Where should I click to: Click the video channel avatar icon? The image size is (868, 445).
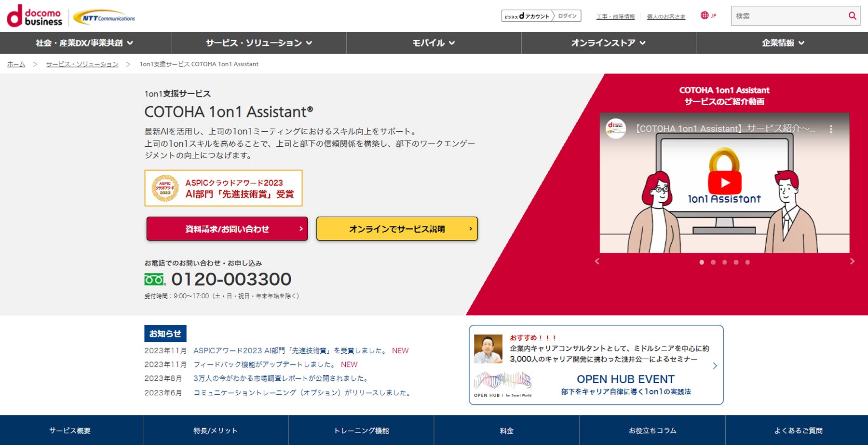(x=616, y=128)
